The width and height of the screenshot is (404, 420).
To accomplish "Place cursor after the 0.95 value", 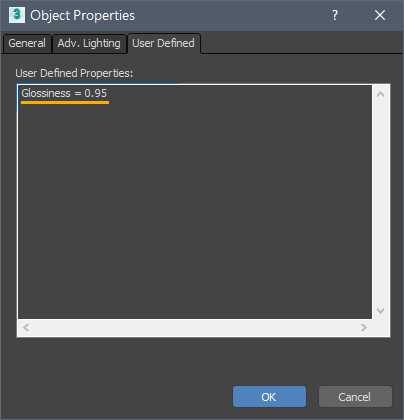I will coord(108,93).
